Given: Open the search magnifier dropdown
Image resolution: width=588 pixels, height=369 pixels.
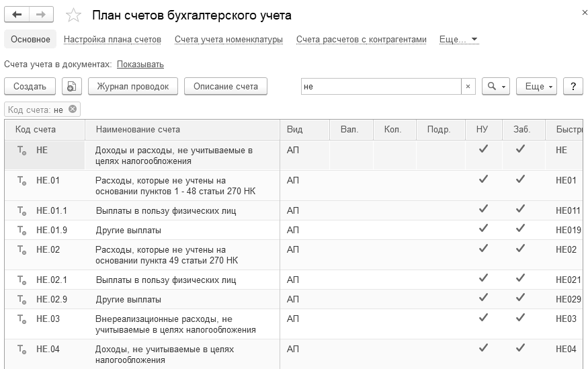Looking at the screenshot, I should [x=497, y=87].
